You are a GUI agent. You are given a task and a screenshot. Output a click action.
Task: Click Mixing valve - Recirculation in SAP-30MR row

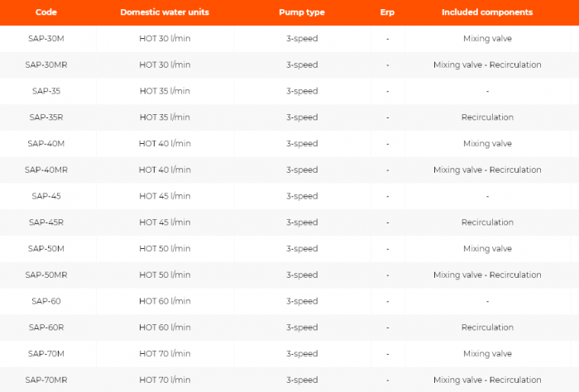point(487,65)
